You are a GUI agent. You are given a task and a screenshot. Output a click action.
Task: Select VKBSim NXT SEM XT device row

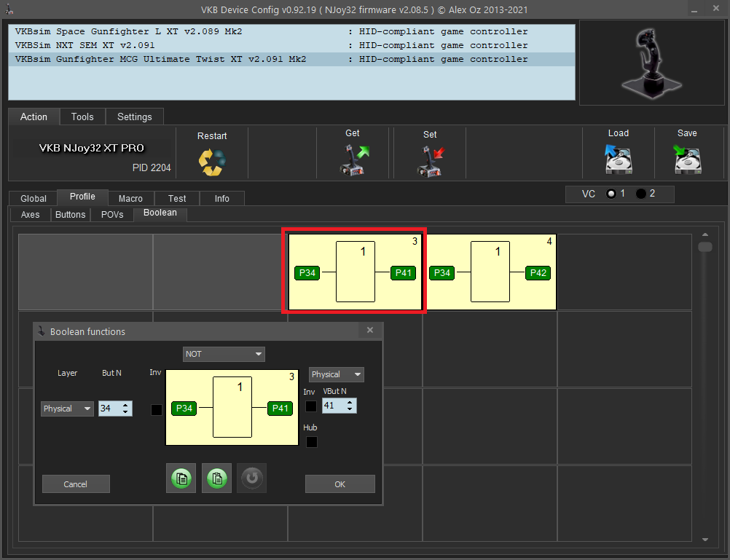[x=292, y=46]
